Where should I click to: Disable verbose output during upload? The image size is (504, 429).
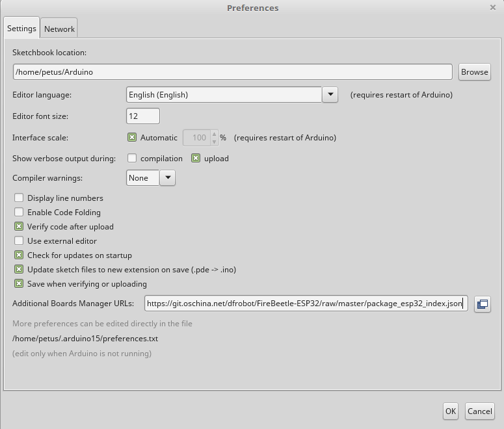(x=196, y=159)
